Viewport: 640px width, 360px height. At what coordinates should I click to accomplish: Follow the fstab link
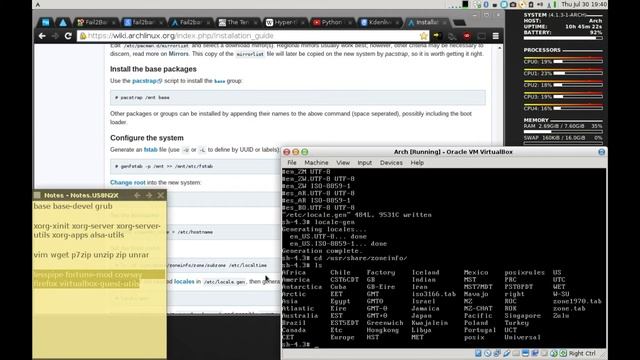tap(151, 150)
